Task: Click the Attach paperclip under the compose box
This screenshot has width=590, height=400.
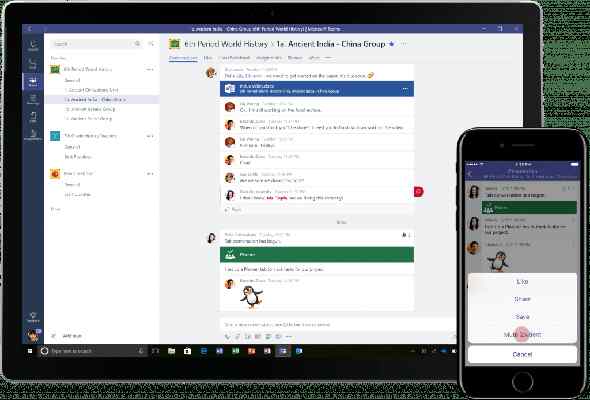Action: tap(238, 336)
